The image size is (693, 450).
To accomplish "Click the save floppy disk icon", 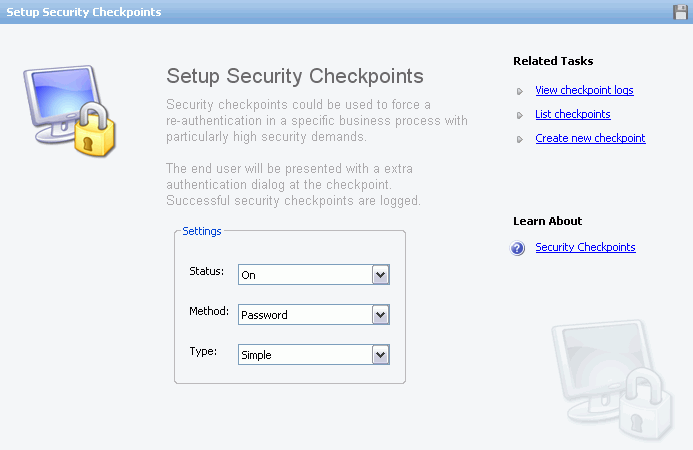I will click(680, 12).
